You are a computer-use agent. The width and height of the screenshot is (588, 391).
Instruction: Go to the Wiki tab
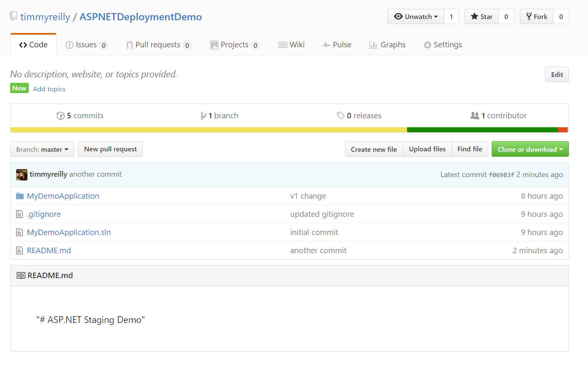click(292, 45)
